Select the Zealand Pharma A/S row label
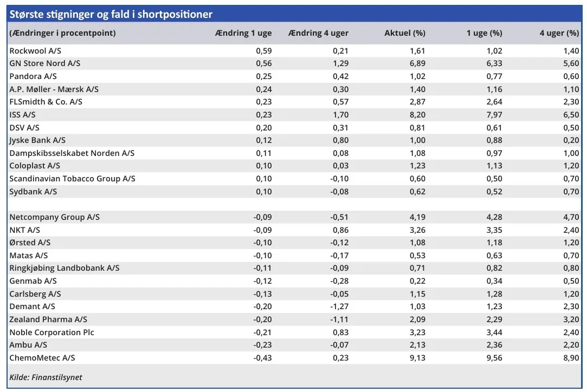The image size is (587, 392). click(48, 319)
